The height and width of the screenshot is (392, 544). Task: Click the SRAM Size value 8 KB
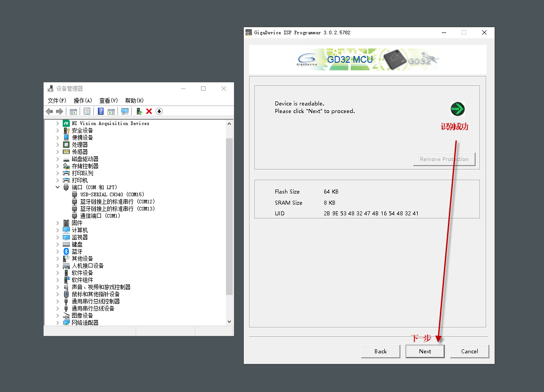330,203
